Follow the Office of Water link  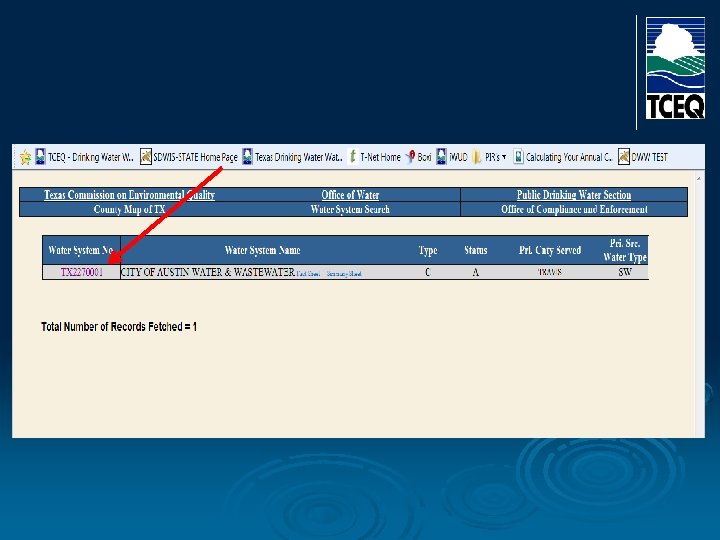350,195
